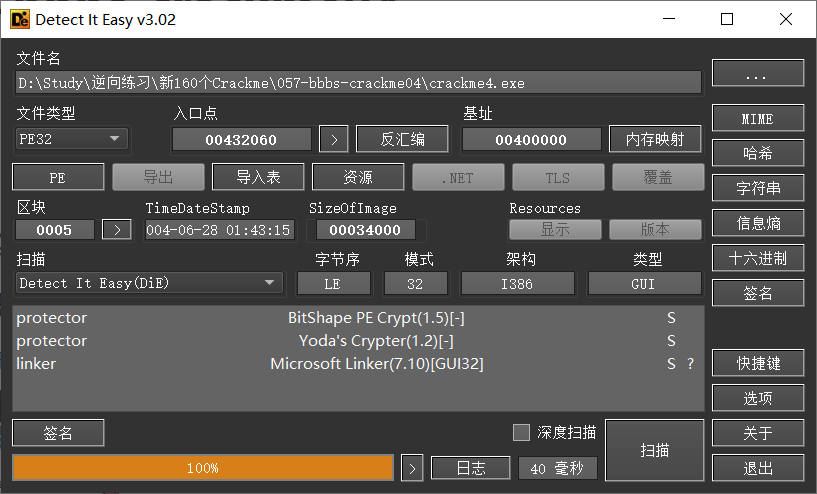Screen dimensions: 817x494
Task: Click the arrow button next to entry point
Action: [x=333, y=140]
